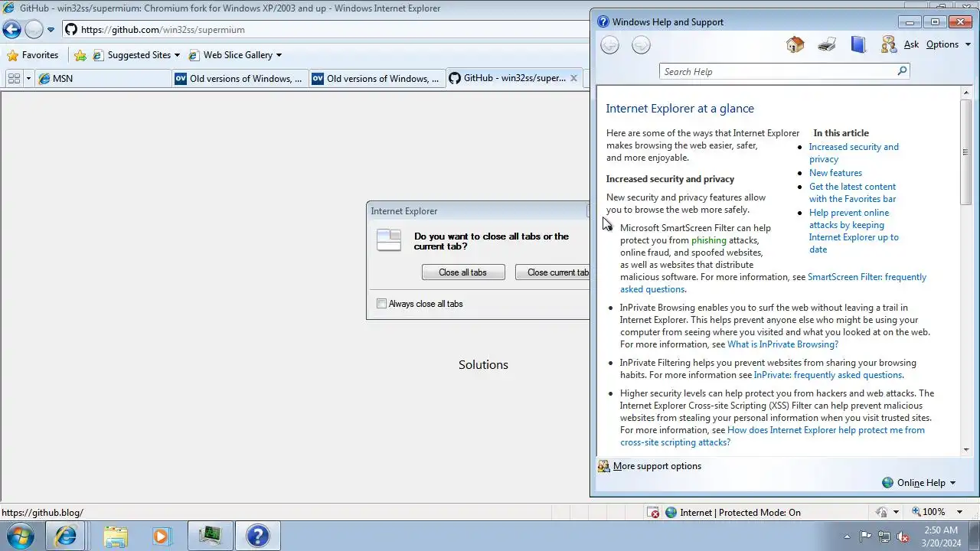Close the GitHub tab with X

click(x=573, y=78)
